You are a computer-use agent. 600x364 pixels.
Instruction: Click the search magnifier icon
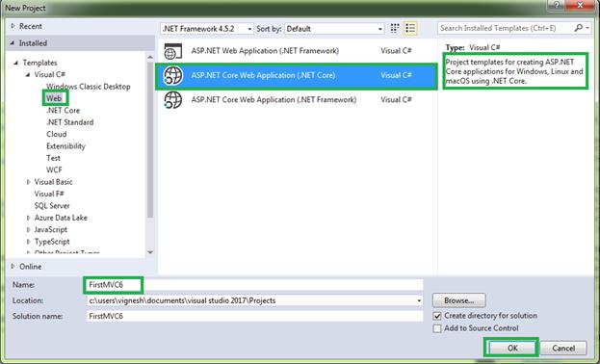click(578, 28)
